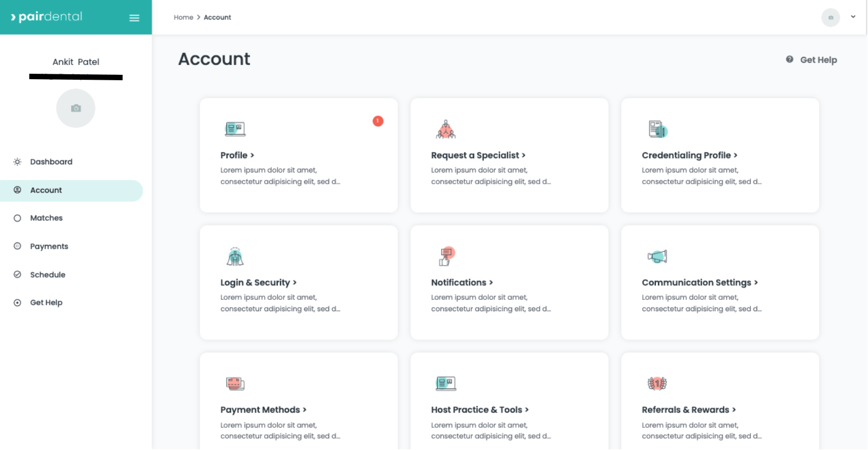
Task: Click the Request a Specialist icon
Action: tap(446, 130)
